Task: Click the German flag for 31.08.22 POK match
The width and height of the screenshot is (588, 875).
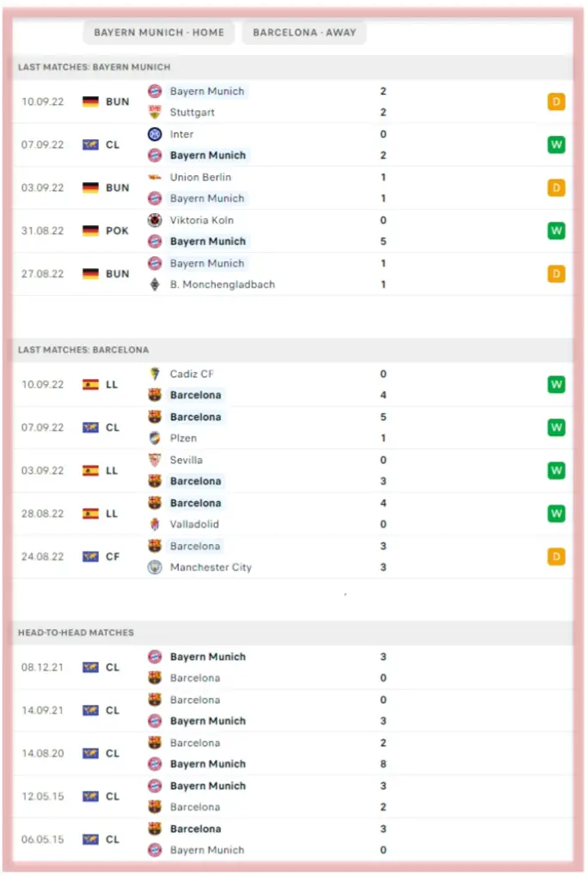Action: pyautogui.click(x=90, y=231)
